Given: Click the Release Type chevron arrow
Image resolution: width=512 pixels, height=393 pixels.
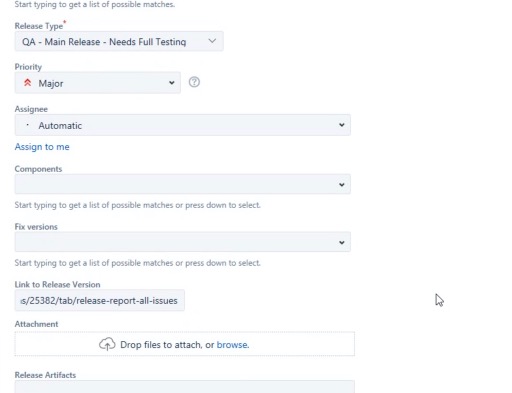Looking at the screenshot, I should point(212,41).
